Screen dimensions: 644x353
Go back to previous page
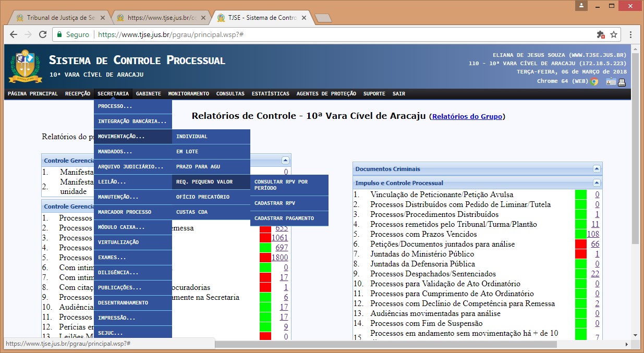[x=14, y=35]
